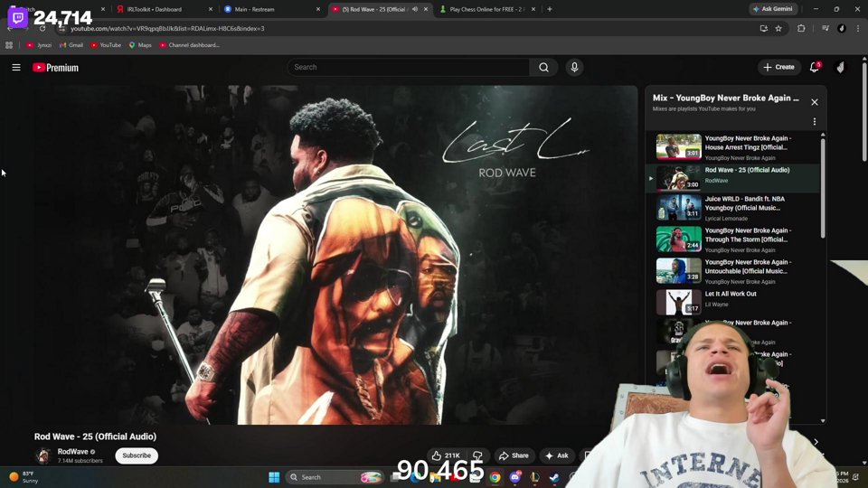Open Steam from the taskbar
Screen dimensions: 868x488
point(554,477)
